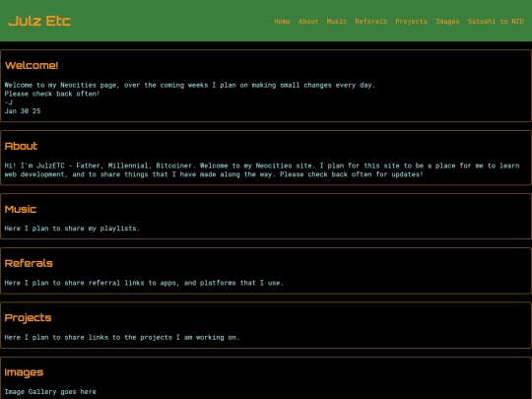Screen dimensions: 532x399
Task: Click the '-J' signature line
Action: pyautogui.click(x=9, y=102)
